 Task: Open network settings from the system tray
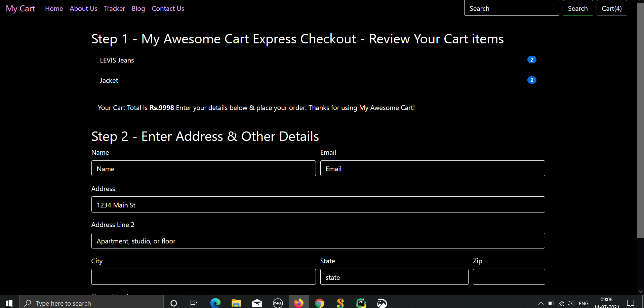tap(561, 303)
